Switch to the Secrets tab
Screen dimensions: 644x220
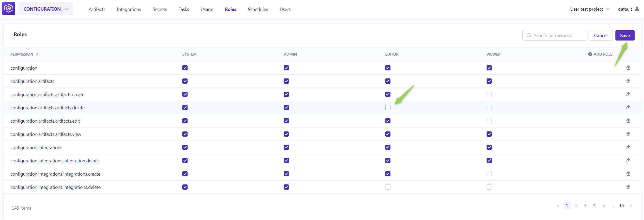(160, 9)
